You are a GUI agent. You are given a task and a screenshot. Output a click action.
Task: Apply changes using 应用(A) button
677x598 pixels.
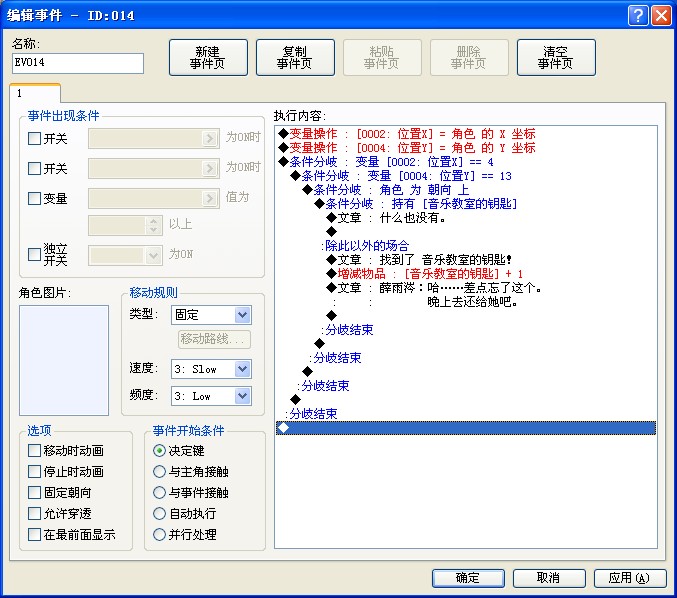point(630,578)
